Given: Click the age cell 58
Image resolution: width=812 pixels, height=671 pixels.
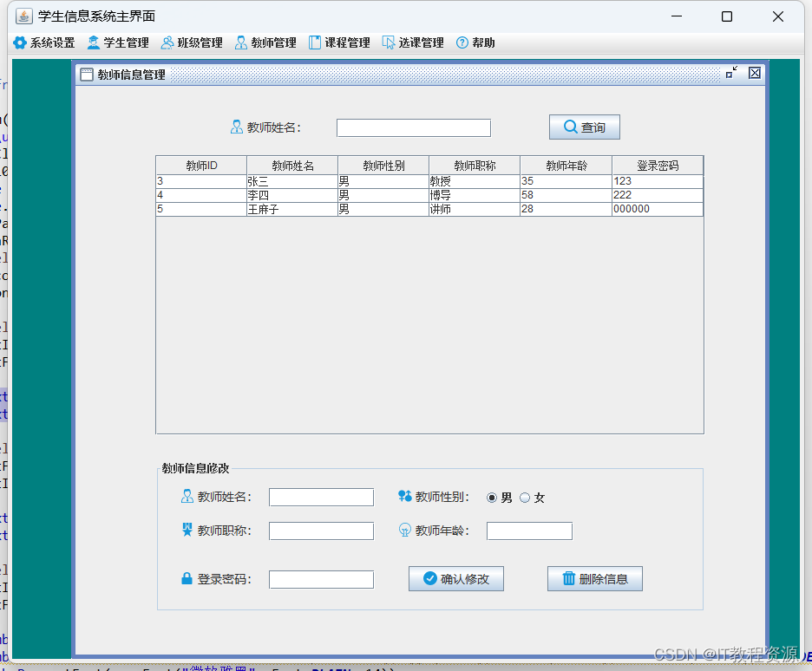Looking at the screenshot, I should (566, 195).
